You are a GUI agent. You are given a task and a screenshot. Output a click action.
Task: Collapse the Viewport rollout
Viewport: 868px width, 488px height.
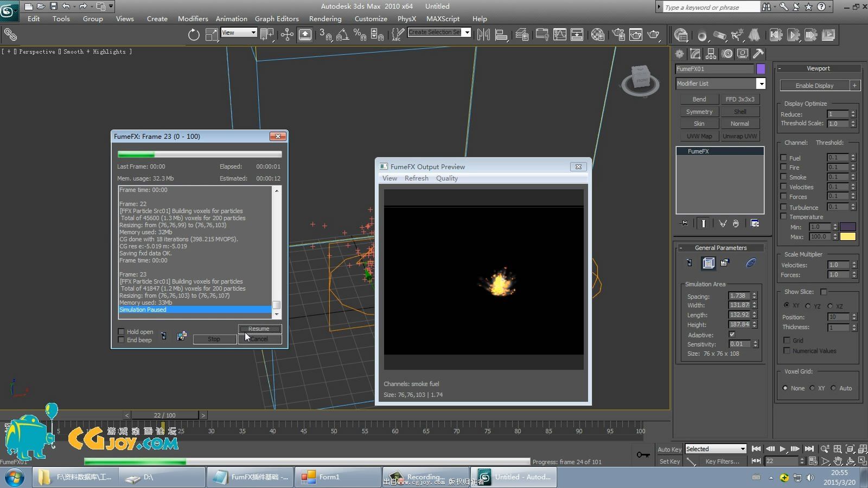point(780,68)
